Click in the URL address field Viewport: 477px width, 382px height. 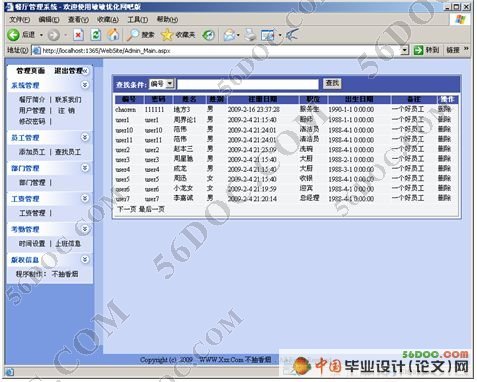[220, 51]
